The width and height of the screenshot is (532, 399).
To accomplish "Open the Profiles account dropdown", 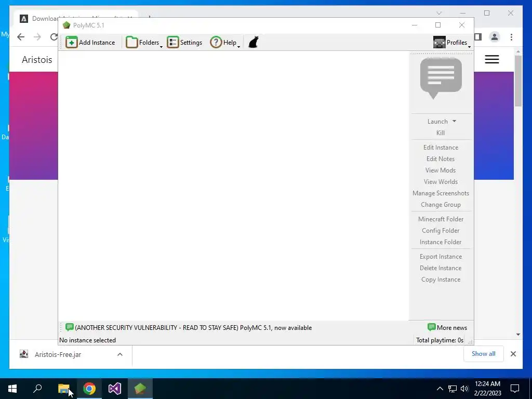I will [x=452, y=43].
